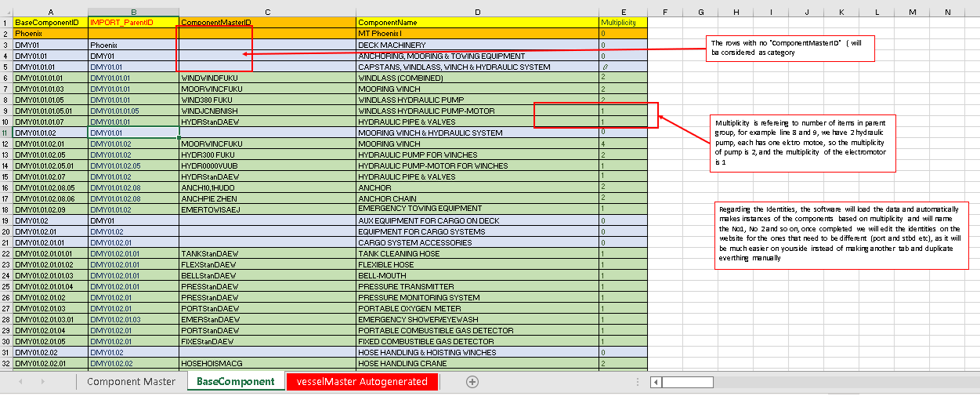This screenshot has width=980, height=407.
Task: Select column H header
Action: coord(736,12)
